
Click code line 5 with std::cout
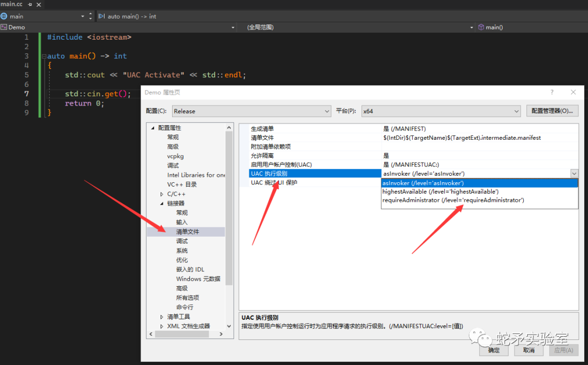[x=155, y=75]
